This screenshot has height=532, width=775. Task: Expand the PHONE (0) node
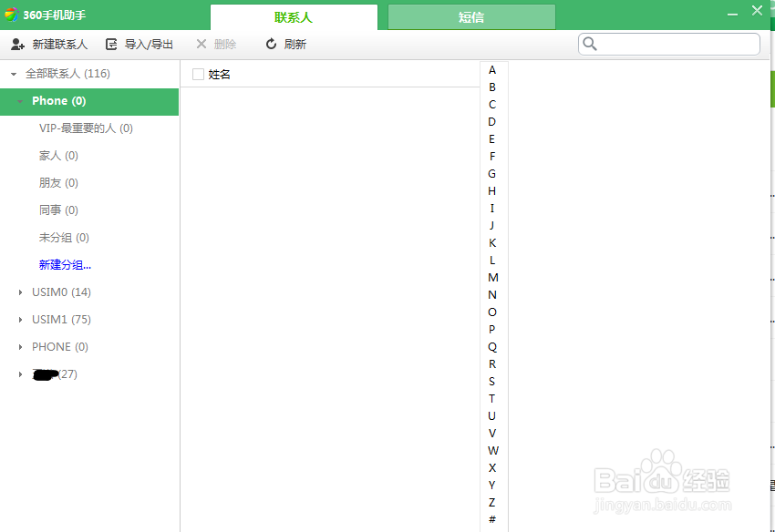coord(20,347)
